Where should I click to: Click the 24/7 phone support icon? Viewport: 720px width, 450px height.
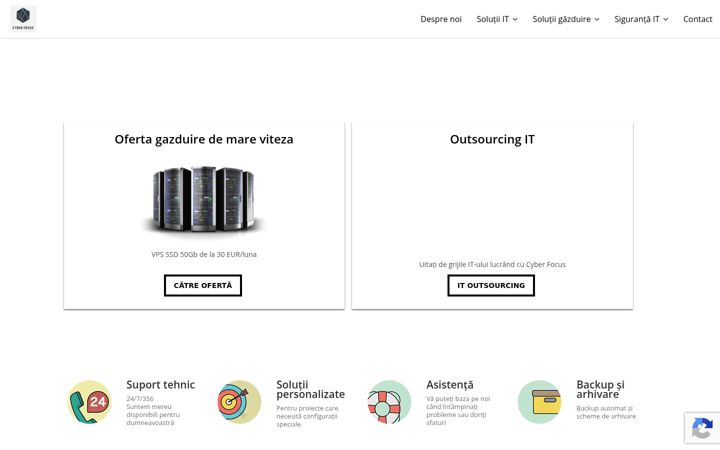pos(90,402)
